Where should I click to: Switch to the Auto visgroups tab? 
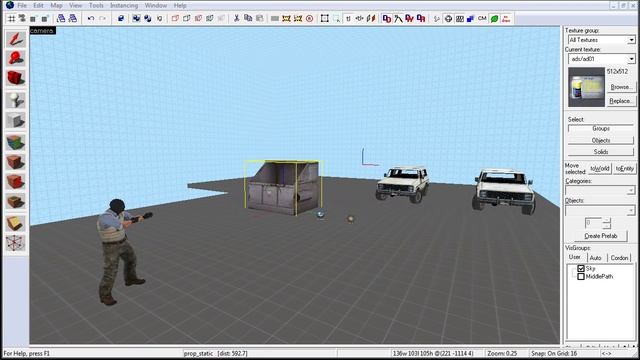click(596, 258)
